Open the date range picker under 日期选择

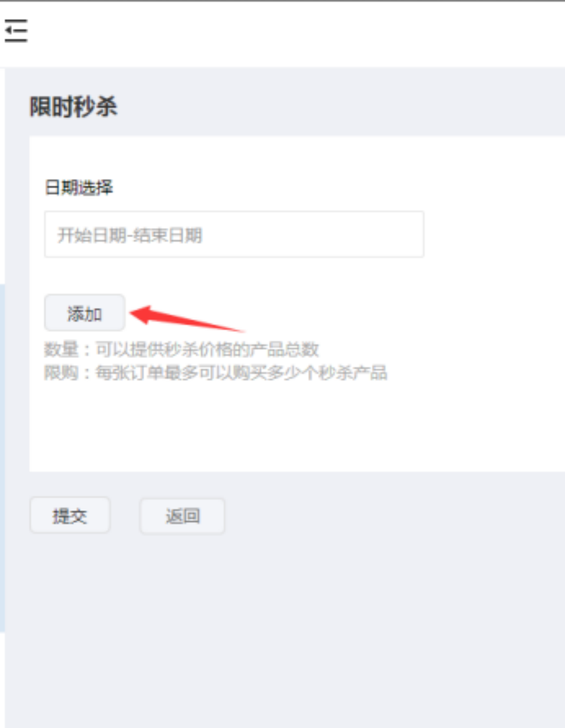[234, 234]
